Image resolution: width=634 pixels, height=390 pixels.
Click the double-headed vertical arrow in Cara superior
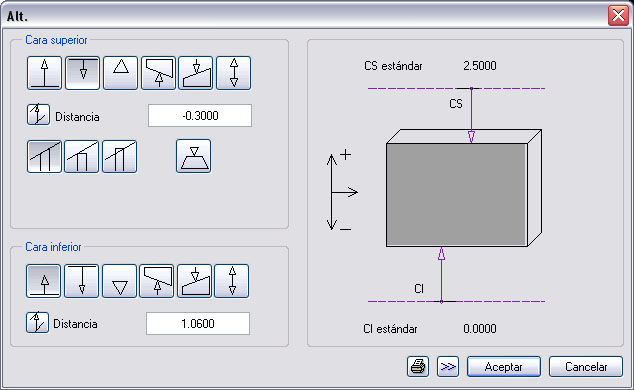click(234, 73)
